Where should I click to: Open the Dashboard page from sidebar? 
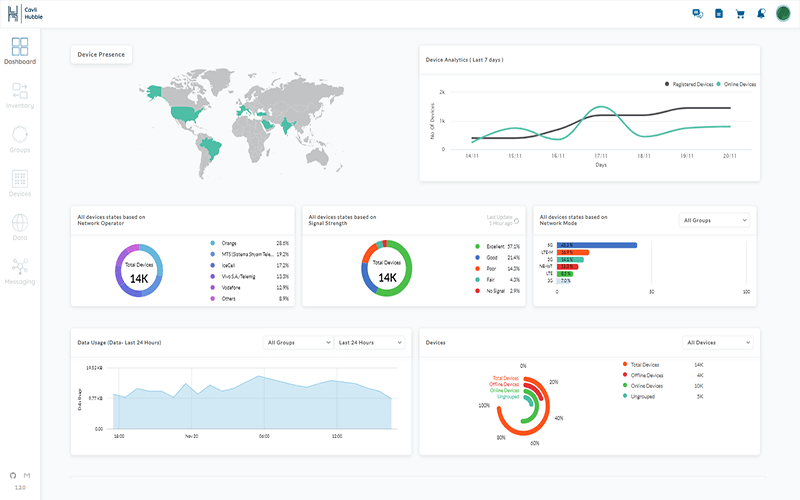click(x=20, y=50)
